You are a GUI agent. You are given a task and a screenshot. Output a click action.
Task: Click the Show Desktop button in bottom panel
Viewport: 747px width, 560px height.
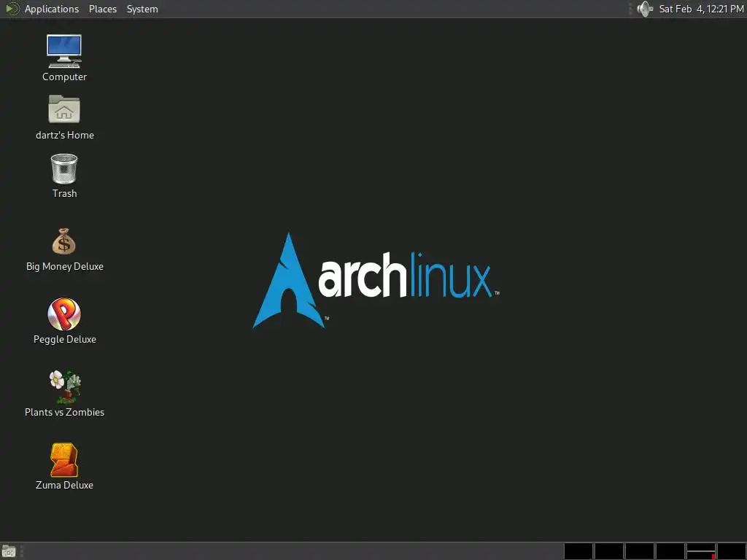(9, 551)
